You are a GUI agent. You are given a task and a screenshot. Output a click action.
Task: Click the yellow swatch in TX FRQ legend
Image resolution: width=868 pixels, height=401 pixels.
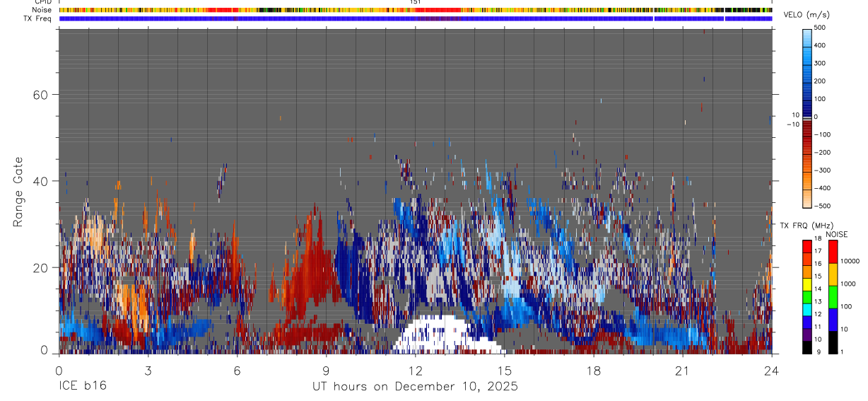tap(807, 284)
